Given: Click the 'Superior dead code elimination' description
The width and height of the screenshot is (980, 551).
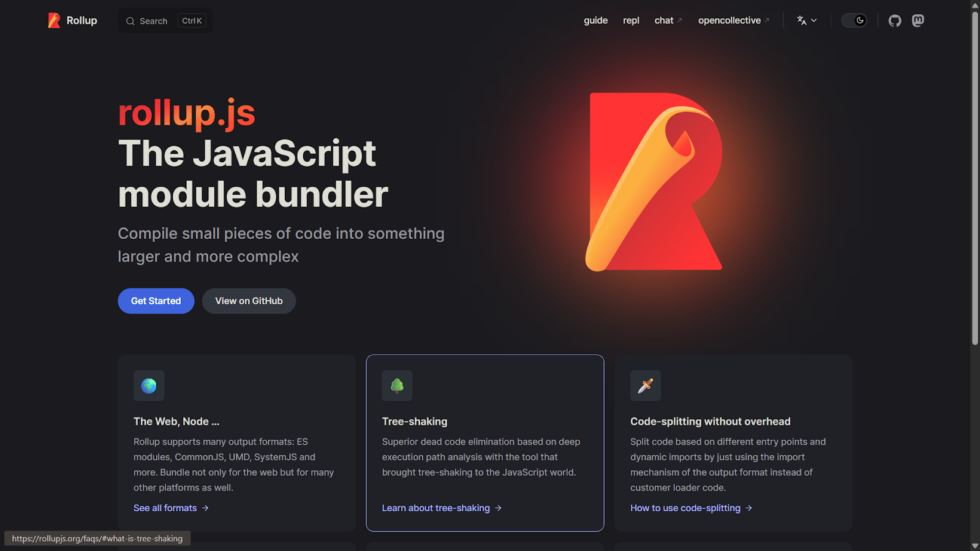Looking at the screenshot, I should [481, 457].
